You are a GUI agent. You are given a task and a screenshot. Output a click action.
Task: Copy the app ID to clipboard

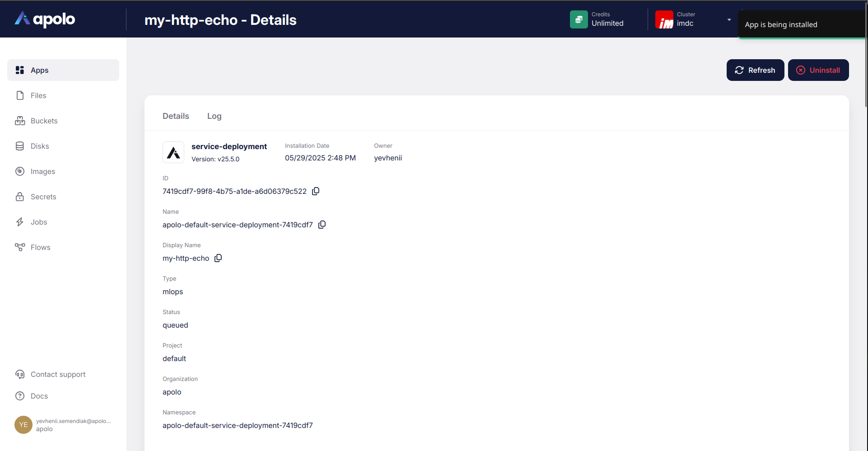[316, 191]
